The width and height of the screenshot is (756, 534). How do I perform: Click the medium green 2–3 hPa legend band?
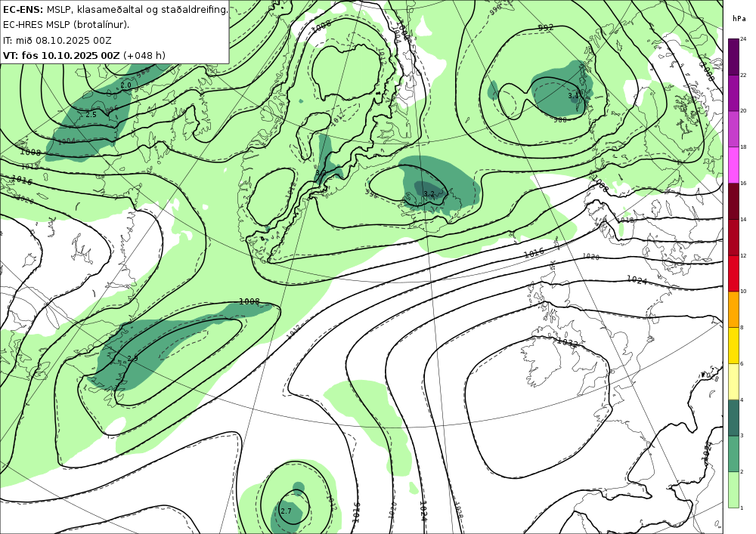click(733, 453)
